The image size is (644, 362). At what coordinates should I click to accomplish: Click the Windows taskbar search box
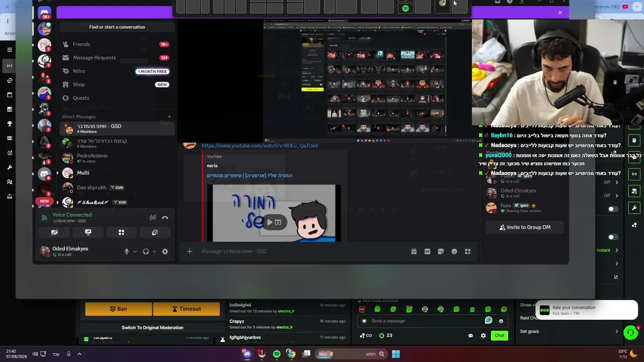coord(351,354)
